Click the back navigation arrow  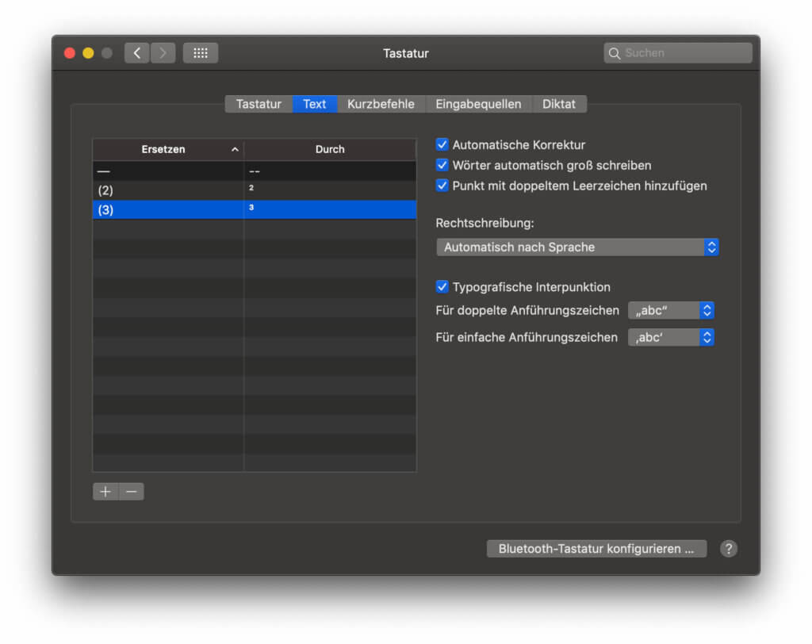[x=136, y=52]
